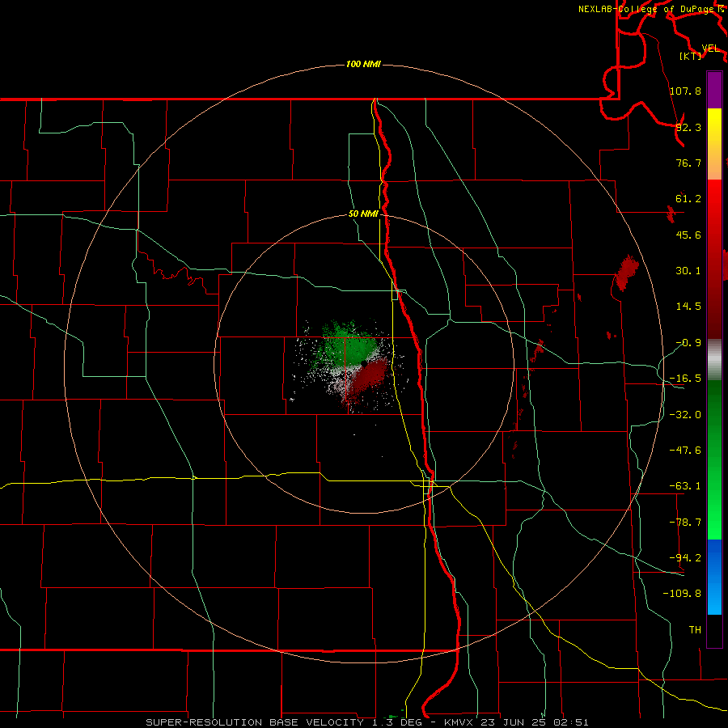Select the 61.2 velocity scale value
The height and width of the screenshot is (728, 728).
pos(688,199)
